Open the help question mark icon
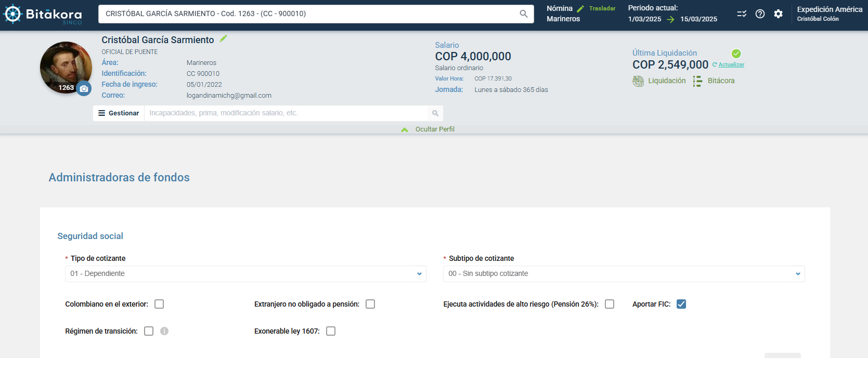868x383 pixels. [760, 14]
